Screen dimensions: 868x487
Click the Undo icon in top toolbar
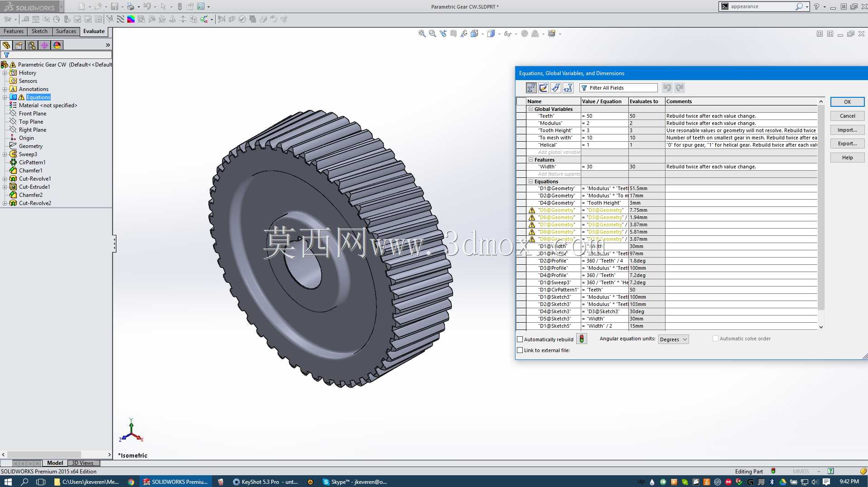(147, 6)
